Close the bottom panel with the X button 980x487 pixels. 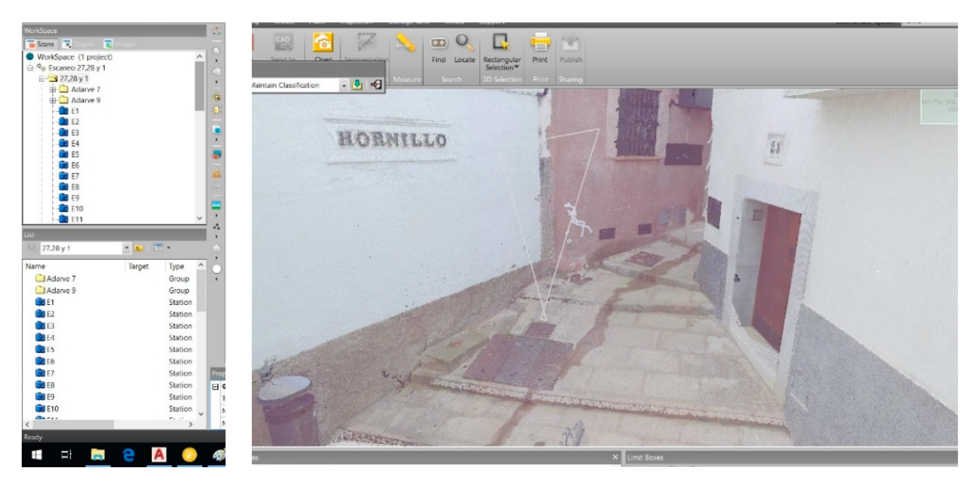point(615,457)
